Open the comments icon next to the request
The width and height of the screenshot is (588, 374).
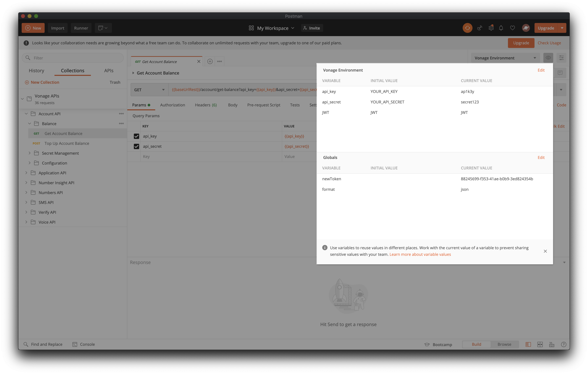[560, 73]
